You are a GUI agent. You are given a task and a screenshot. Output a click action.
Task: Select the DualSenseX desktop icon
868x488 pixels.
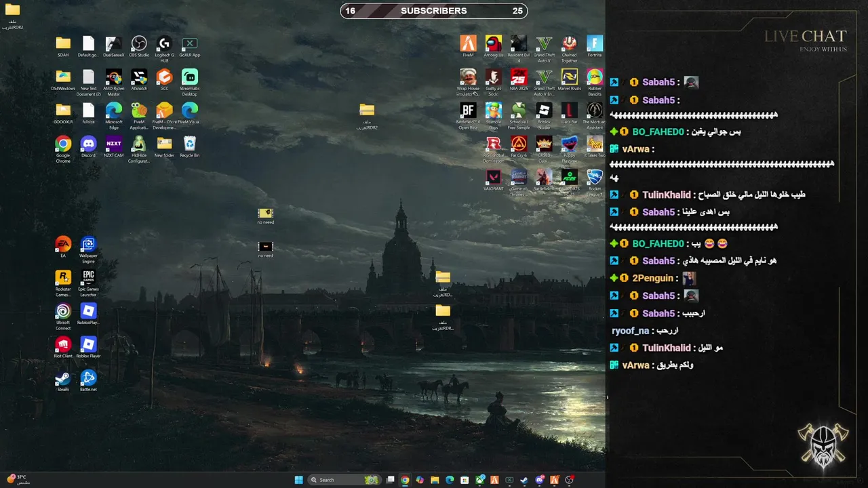tap(114, 47)
